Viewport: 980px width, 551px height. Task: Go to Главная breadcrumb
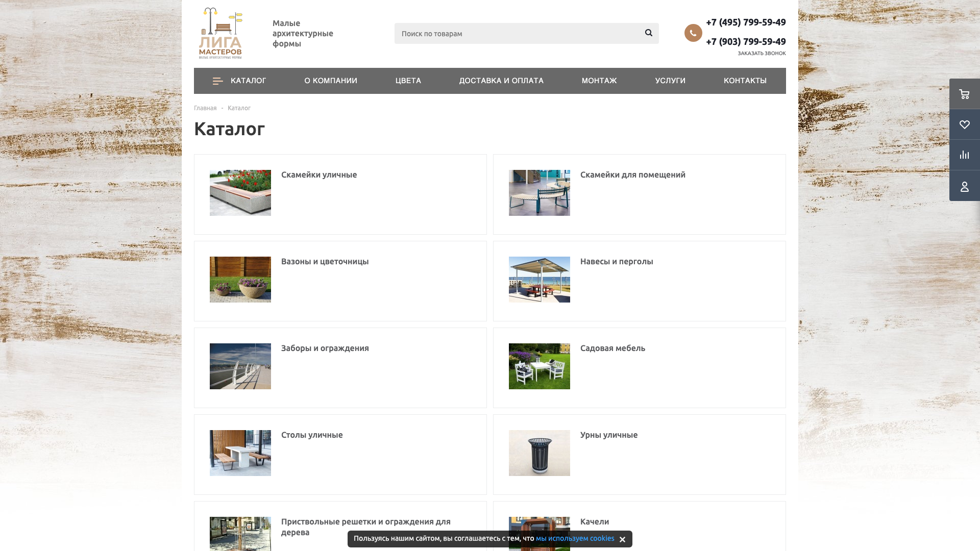(x=205, y=108)
